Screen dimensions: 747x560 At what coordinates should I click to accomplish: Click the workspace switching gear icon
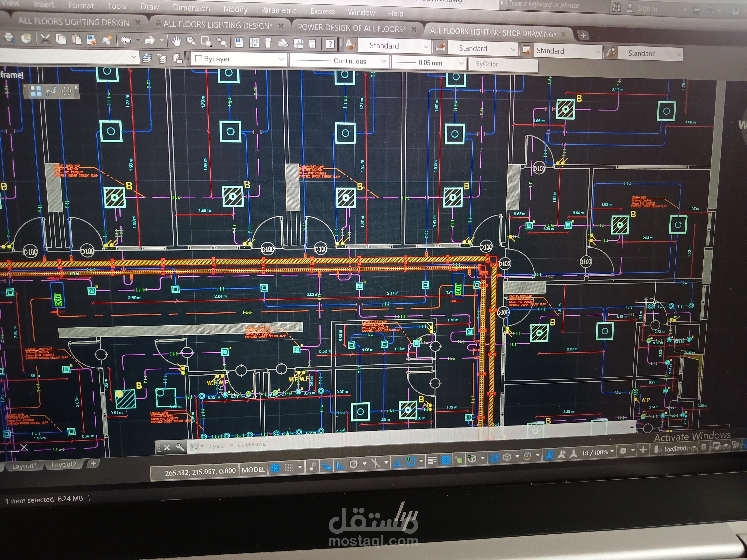coord(623,451)
